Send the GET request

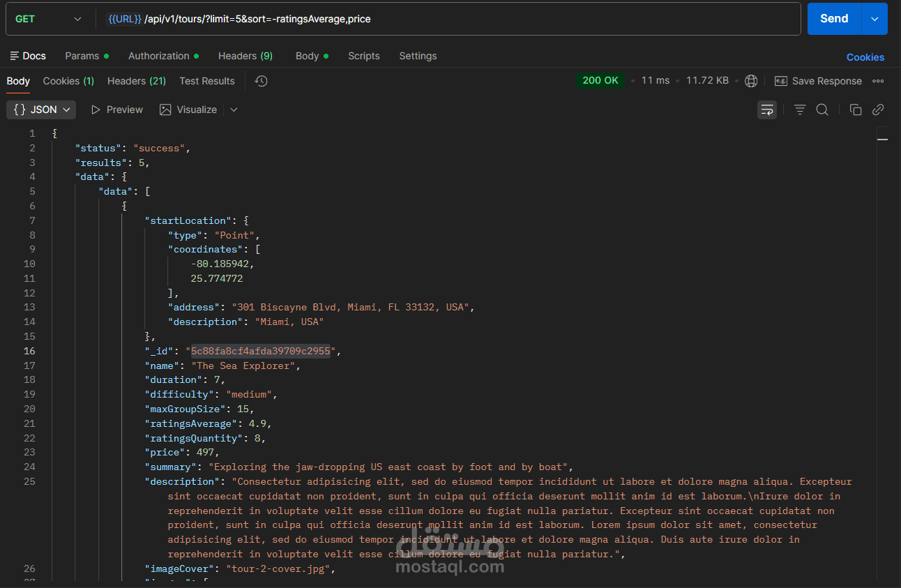(x=834, y=19)
